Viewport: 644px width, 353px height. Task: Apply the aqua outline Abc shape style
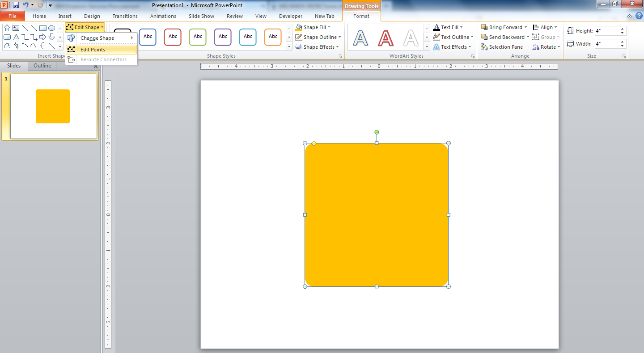click(248, 37)
